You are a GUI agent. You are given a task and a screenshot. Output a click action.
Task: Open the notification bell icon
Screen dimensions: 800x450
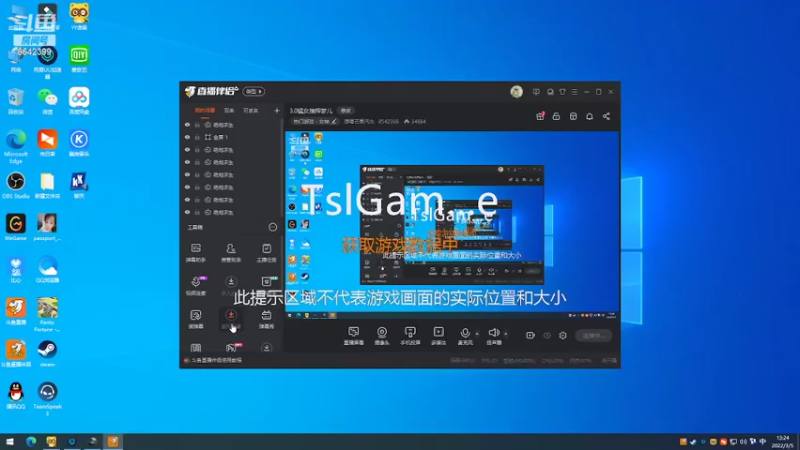coord(589,116)
